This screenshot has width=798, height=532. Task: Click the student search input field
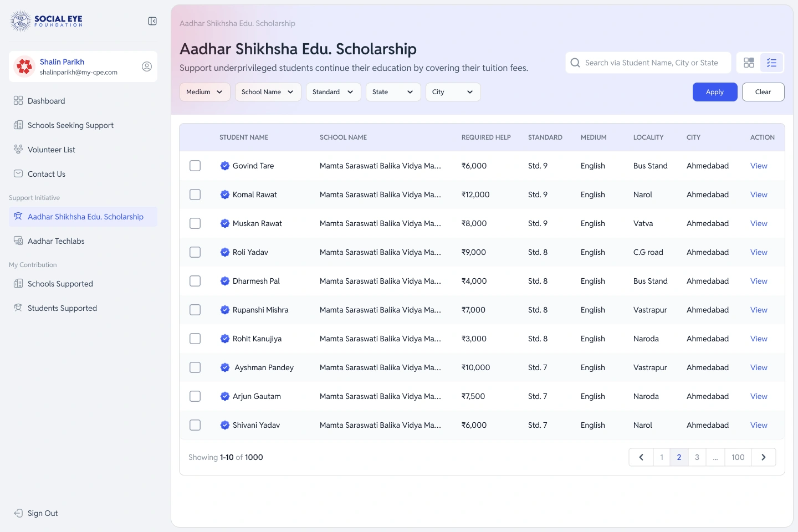pyautogui.click(x=648, y=63)
